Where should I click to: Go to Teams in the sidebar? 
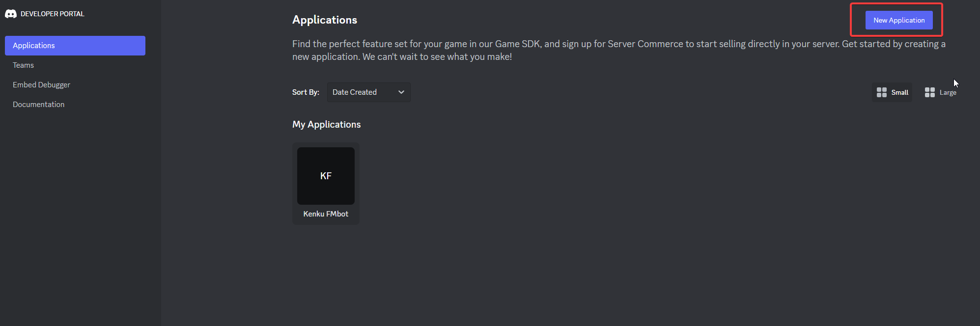tap(24, 65)
